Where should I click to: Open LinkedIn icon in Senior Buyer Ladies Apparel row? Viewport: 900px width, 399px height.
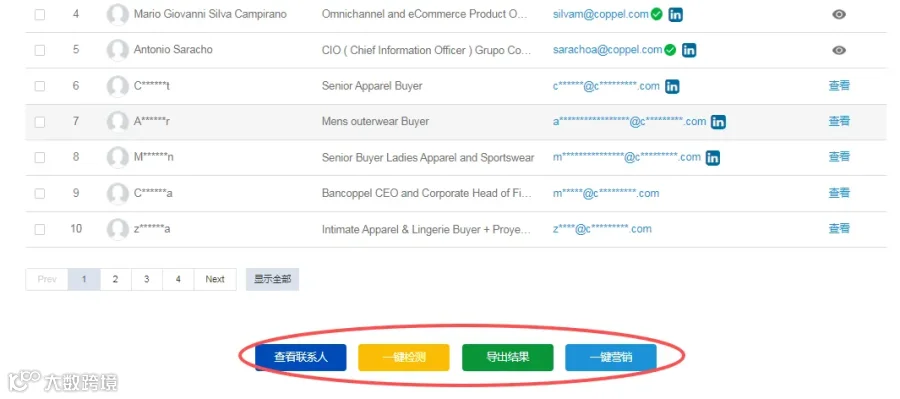pos(712,158)
